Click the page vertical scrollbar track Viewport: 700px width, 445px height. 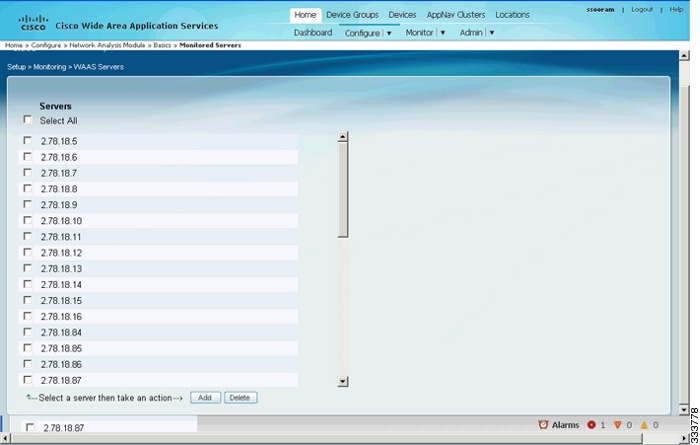pyautogui.click(x=684, y=232)
